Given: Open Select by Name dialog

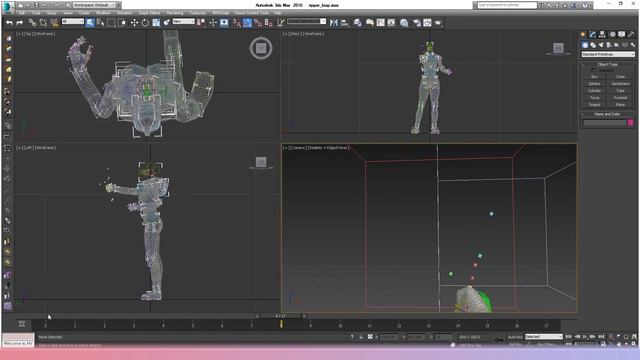Looking at the screenshot, I should pyautogui.click(x=100, y=23).
